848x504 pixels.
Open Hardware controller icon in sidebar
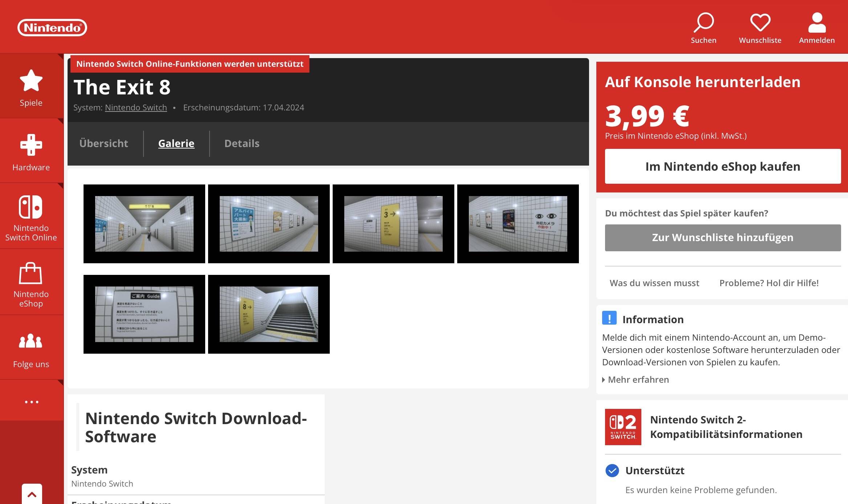tap(31, 145)
